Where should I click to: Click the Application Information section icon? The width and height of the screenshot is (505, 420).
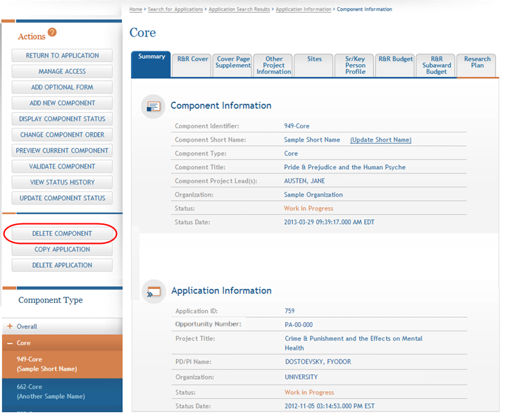154,291
